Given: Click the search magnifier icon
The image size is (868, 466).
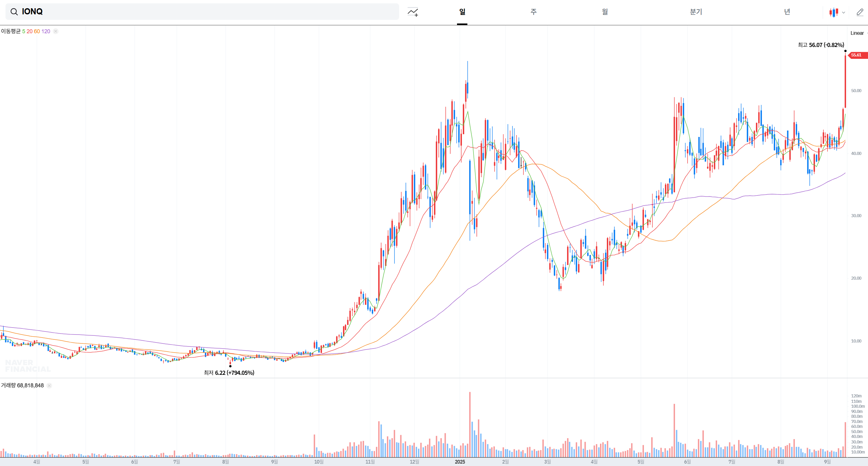Looking at the screenshot, I should pos(14,12).
